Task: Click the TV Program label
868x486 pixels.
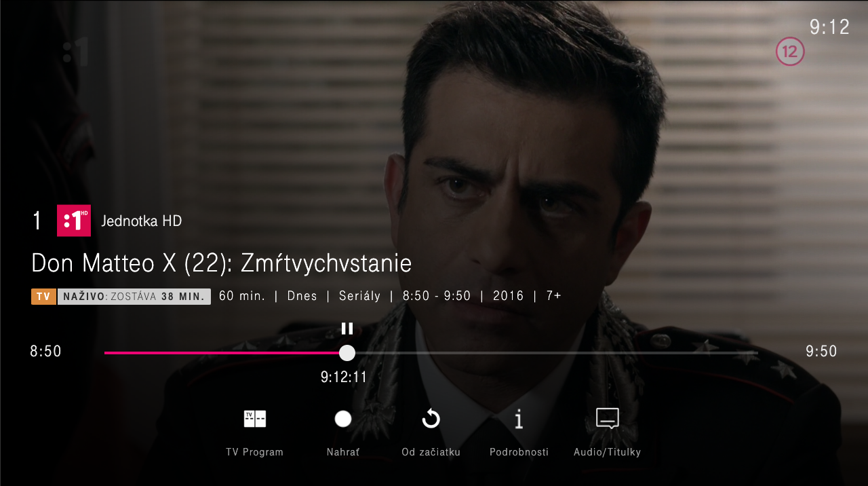Action: 255,452
